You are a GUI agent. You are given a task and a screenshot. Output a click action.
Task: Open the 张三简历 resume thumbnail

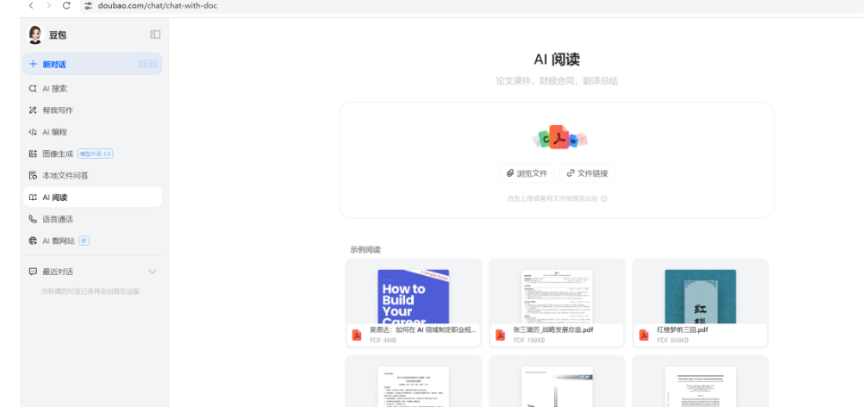(557, 297)
